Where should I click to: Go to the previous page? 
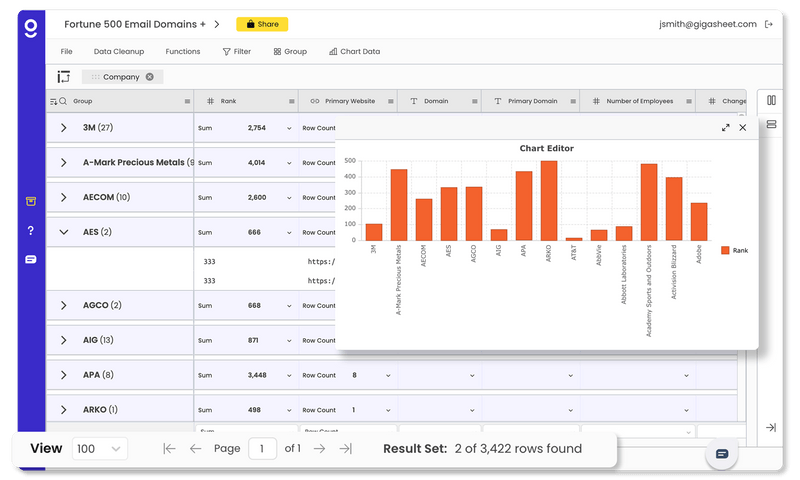pos(195,448)
